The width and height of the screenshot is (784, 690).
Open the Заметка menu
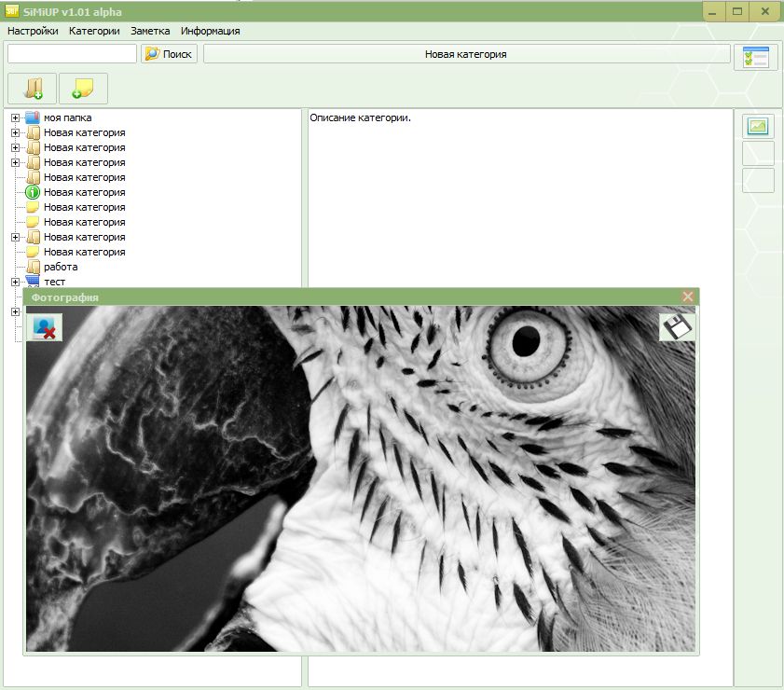150,31
